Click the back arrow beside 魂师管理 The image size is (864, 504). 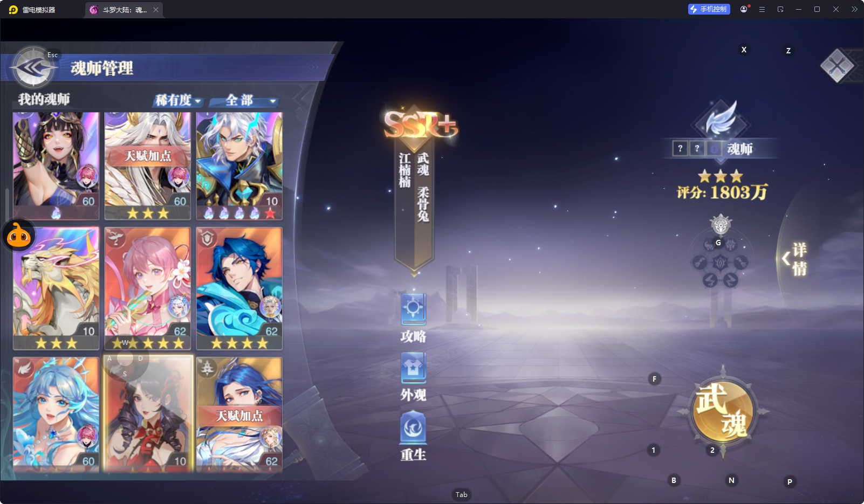[x=34, y=68]
